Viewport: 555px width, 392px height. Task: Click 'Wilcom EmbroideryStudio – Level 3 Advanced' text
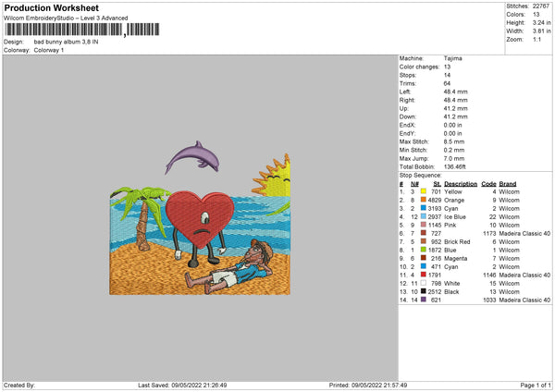click(x=66, y=18)
